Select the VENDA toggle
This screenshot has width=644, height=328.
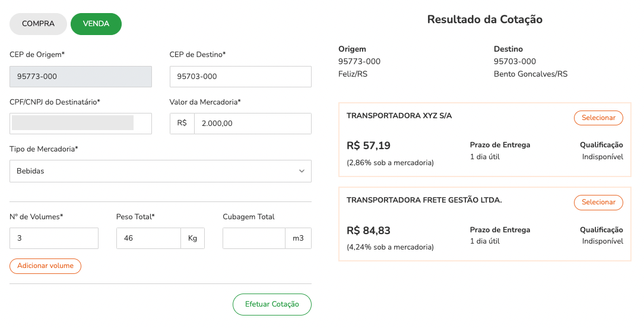click(96, 24)
